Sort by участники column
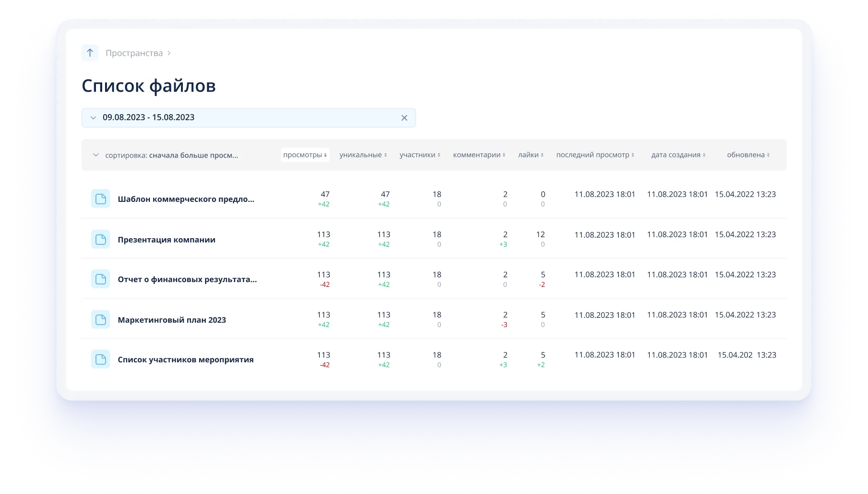The height and width of the screenshot is (494, 868). 420,155
